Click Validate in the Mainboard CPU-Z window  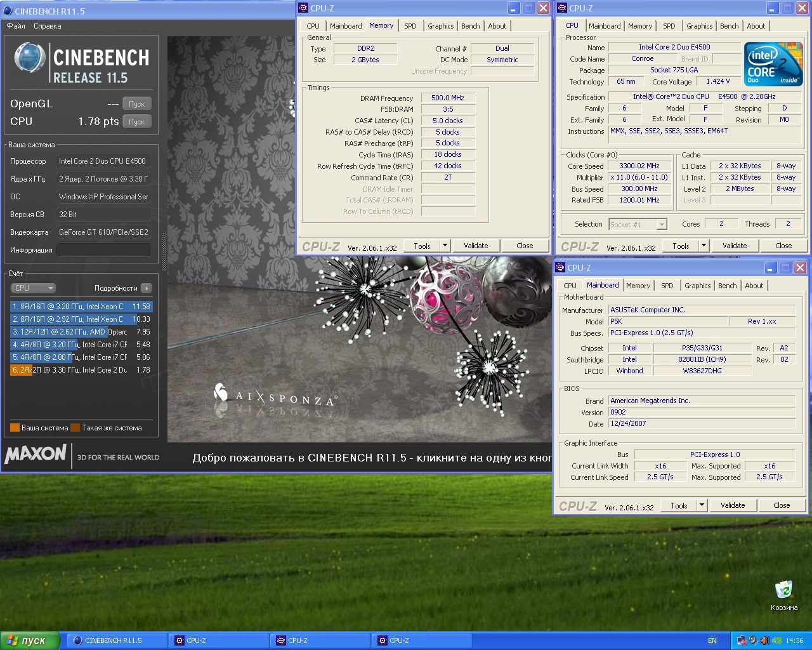click(733, 505)
